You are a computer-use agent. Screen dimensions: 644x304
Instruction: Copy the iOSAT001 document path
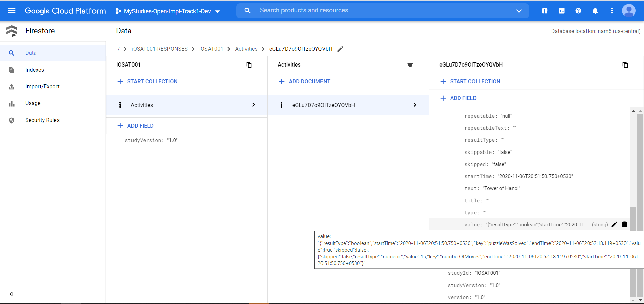coord(249,65)
